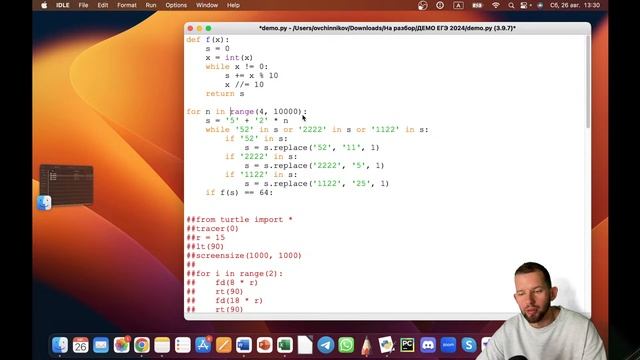The image size is (640, 360).
Task: Open the Options menu
Action: (176, 5)
